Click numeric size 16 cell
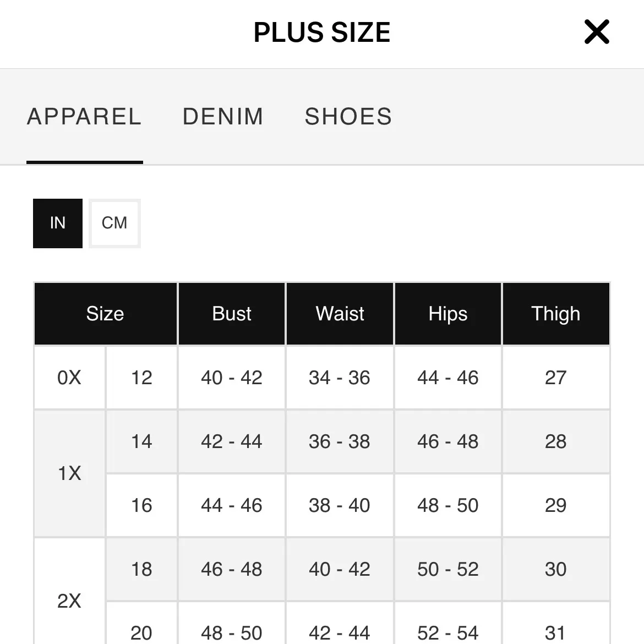The image size is (644, 644). (141, 505)
